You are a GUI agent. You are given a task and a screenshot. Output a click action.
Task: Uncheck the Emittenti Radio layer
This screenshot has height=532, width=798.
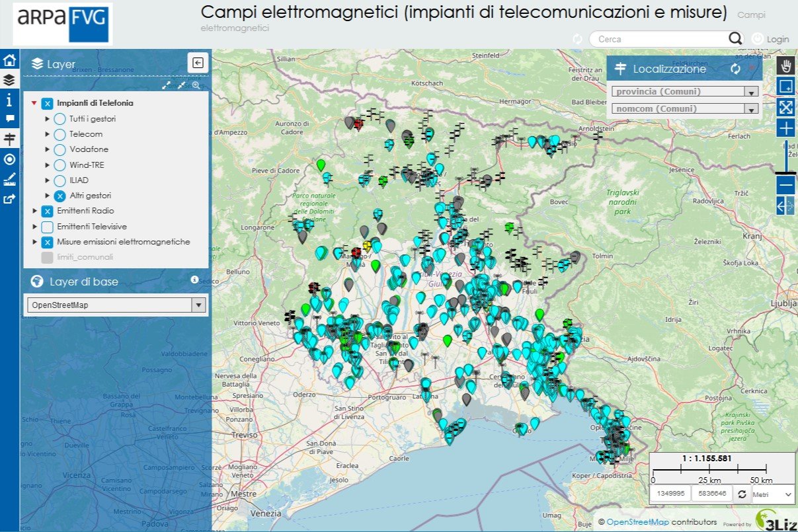(x=47, y=211)
